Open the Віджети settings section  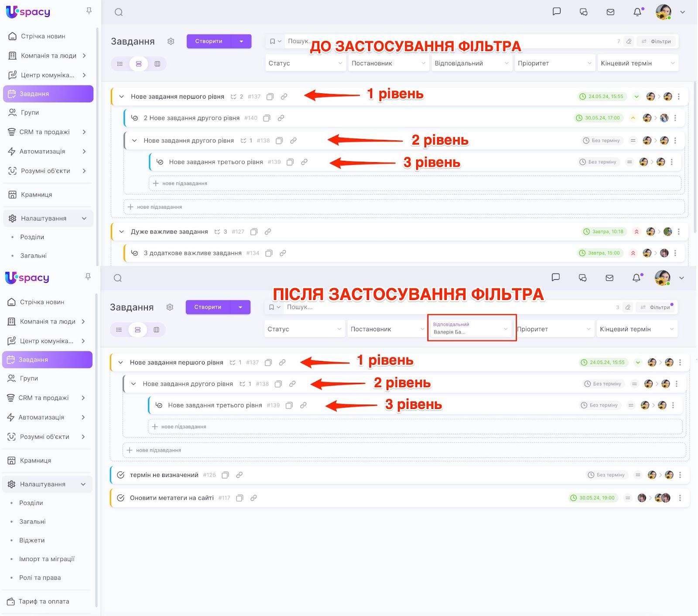(x=32, y=541)
